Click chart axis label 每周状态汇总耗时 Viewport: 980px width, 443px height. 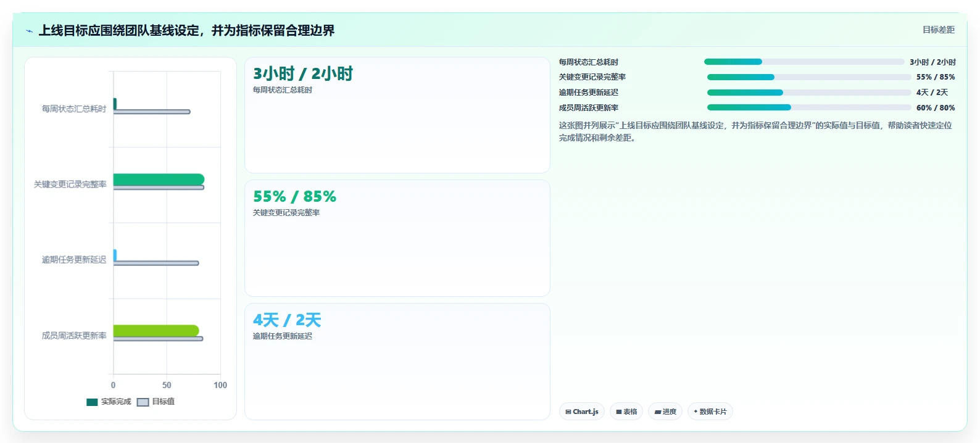pyautogui.click(x=74, y=109)
